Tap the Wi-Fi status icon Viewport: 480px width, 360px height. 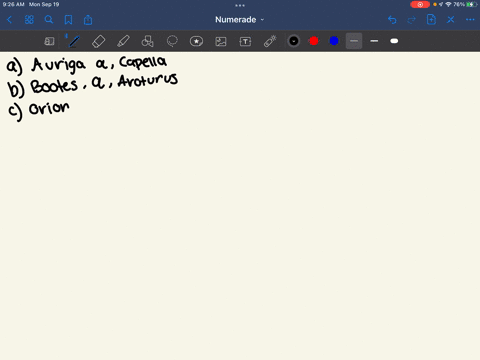pos(448,4)
